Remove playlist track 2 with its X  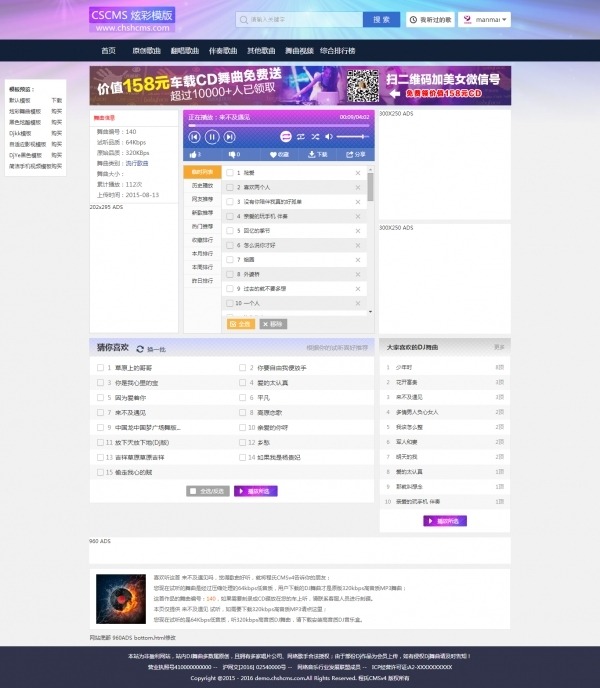[358, 187]
